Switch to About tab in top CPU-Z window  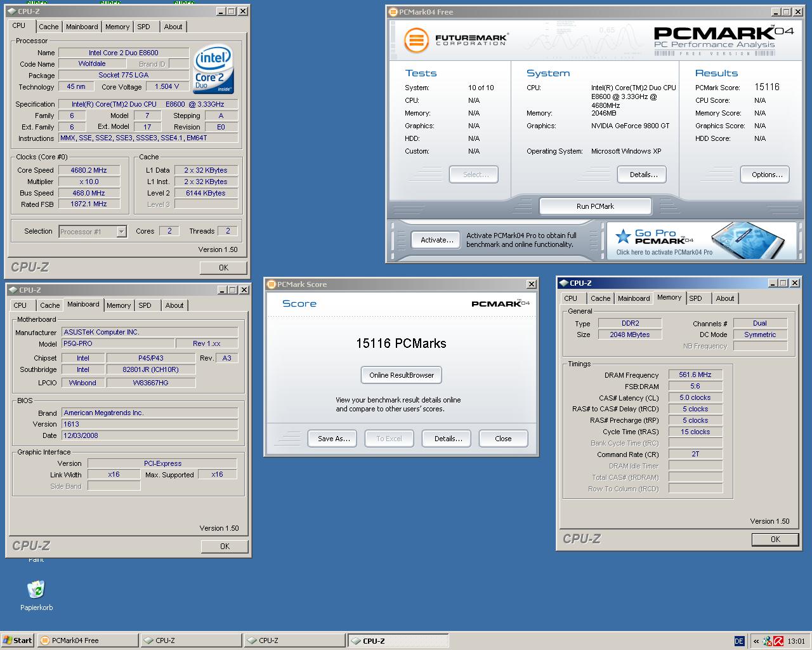(x=173, y=27)
